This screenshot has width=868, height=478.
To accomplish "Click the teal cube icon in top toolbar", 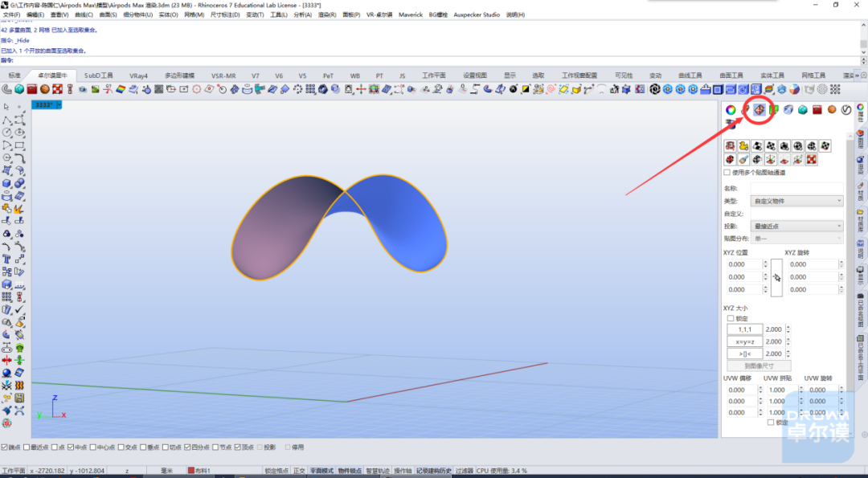I will 19,89.
